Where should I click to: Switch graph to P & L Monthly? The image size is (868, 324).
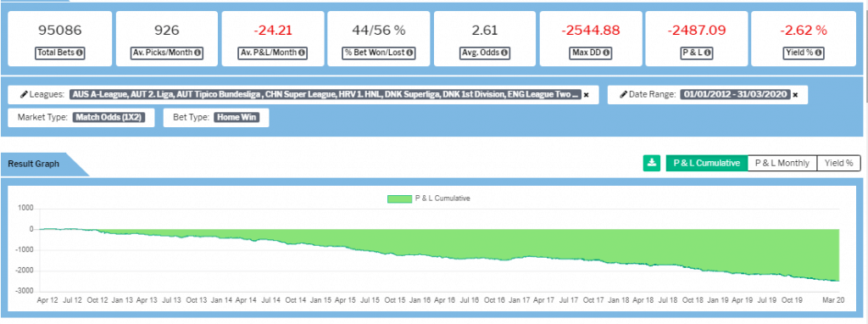pos(782,163)
